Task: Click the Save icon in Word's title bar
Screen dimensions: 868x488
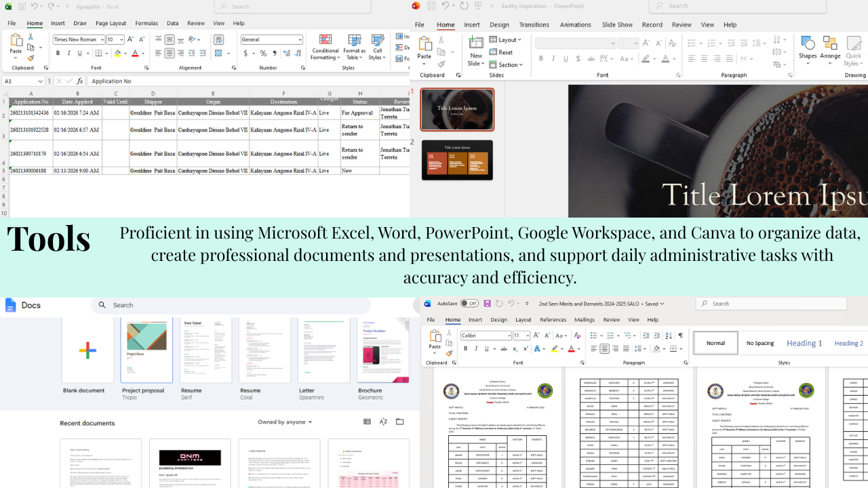Action: (x=486, y=304)
